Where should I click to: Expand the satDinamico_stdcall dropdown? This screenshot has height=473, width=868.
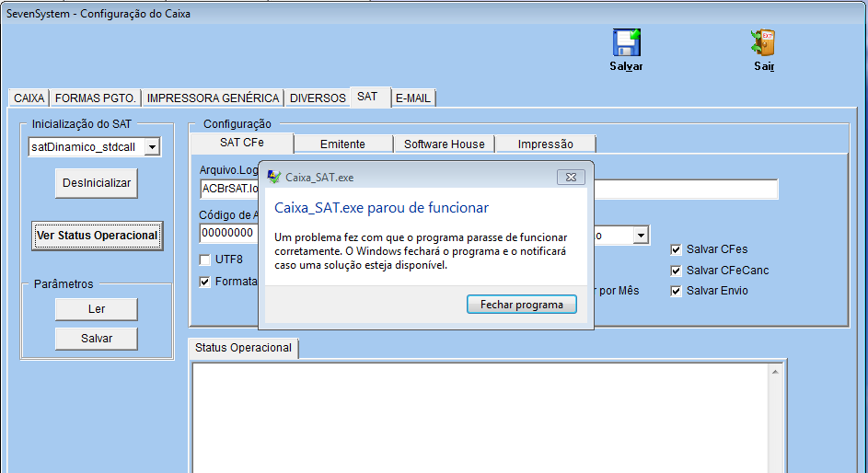pyautogui.click(x=152, y=147)
